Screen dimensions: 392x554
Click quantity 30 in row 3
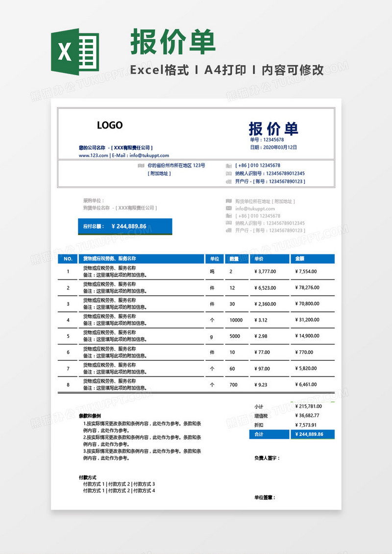[232, 304]
